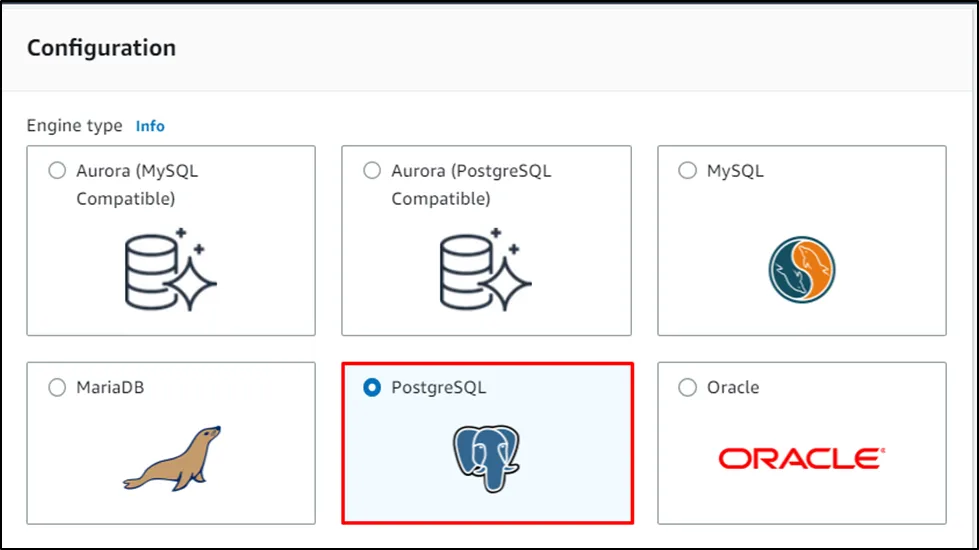Click the Aurora (PostgreSQL Compatible) label text
Image resolution: width=979 pixels, height=550 pixels.
pyautogui.click(x=471, y=184)
